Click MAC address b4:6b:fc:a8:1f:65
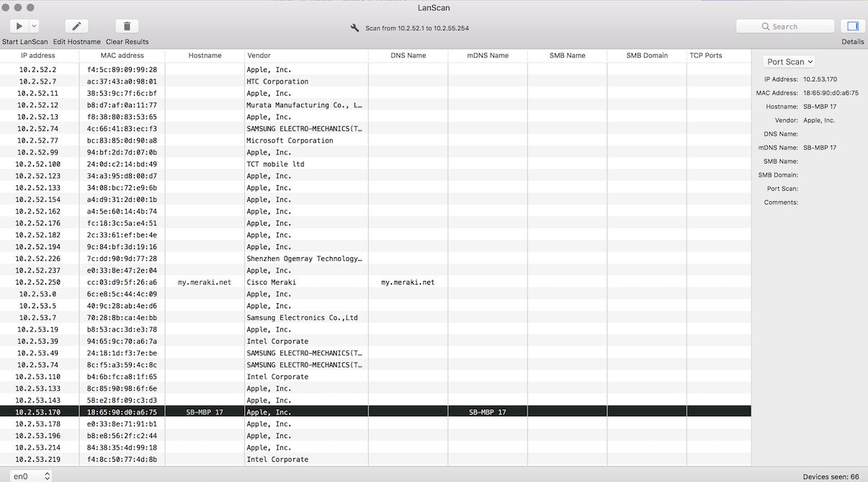Screen dimensions: 868x482 122,377
